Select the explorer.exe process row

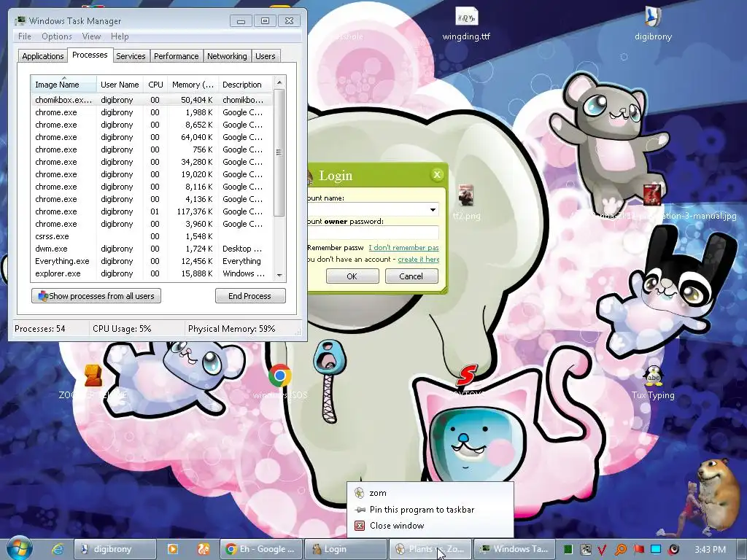pos(152,273)
